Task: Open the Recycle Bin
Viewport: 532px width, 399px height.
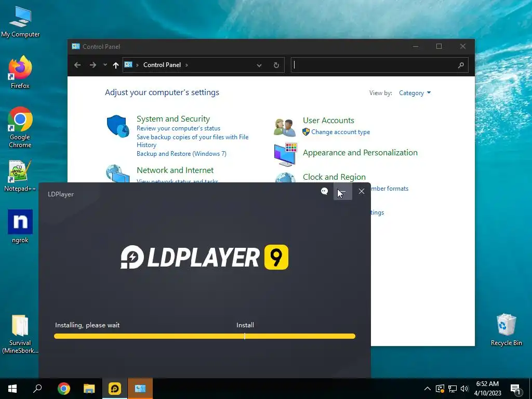Action: 506,330
